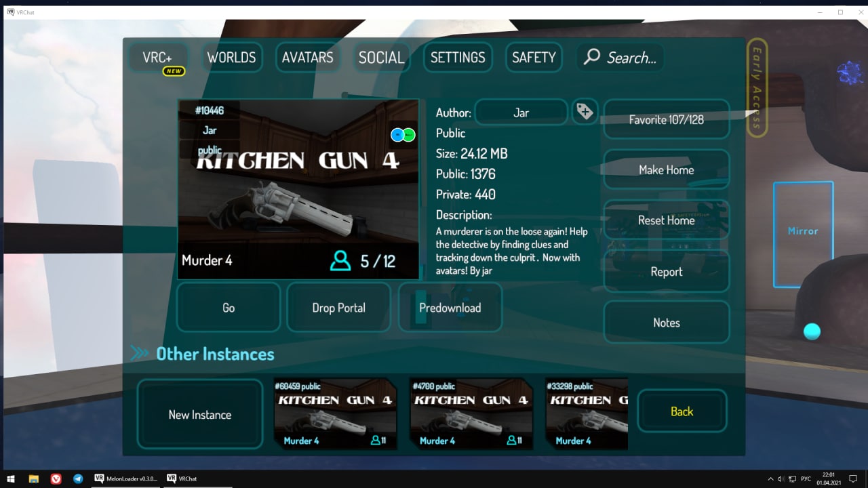Select instance #60459 public thumbnail
Viewport: 868px width, 488px height.
tap(335, 413)
